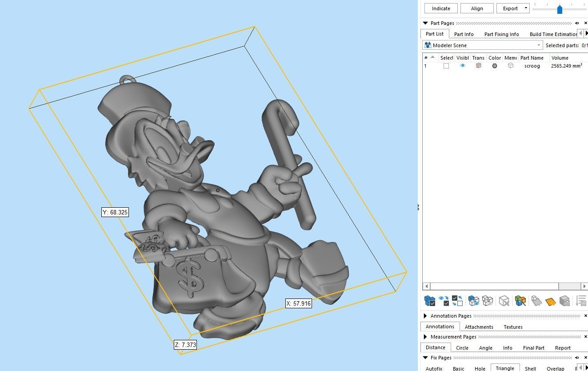Click the Hide Unselected parts cubes icon
The width and height of the screenshot is (588, 371).
[488, 301]
